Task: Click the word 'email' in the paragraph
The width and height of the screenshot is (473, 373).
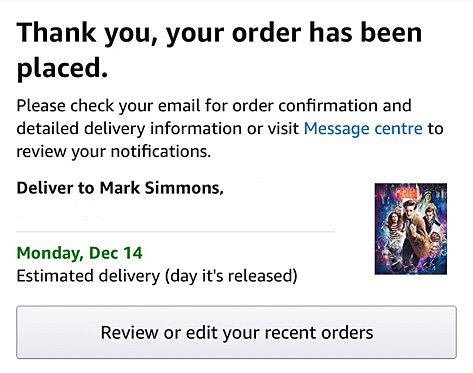Action: coord(179,106)
